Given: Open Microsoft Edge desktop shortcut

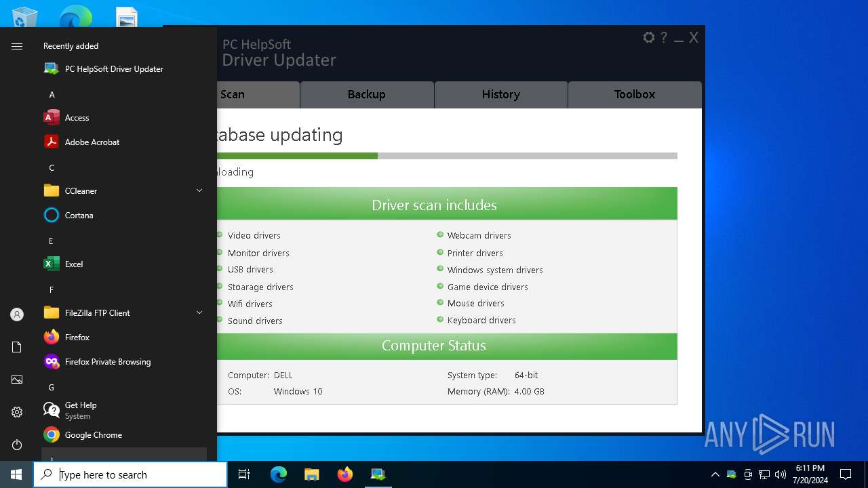Looking at the screenshot, I should [x=76, y=18].
